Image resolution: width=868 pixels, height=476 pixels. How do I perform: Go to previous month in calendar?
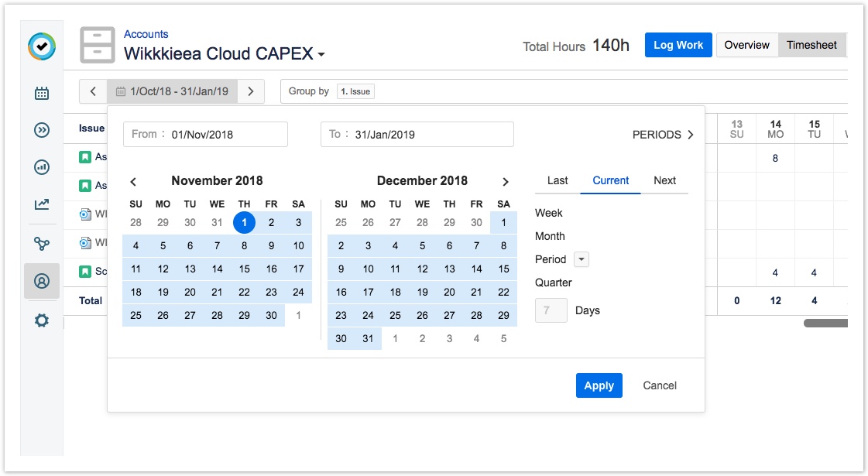coord(133,182)
